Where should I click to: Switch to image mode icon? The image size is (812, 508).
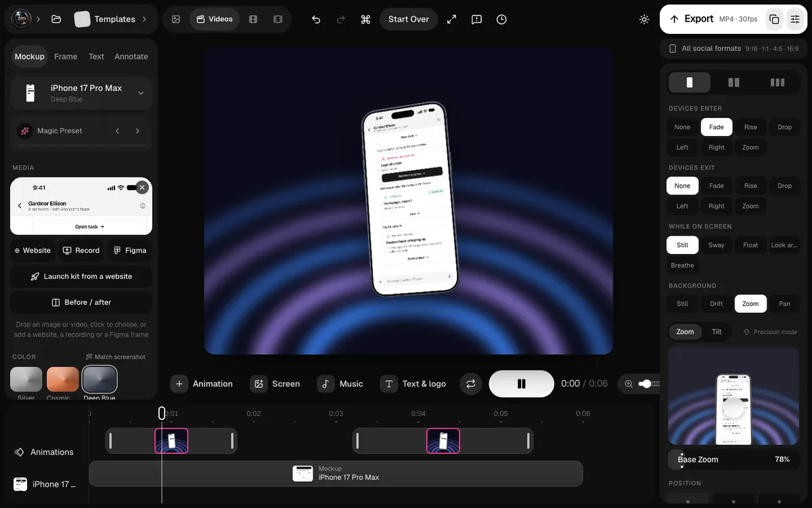(176, 19)
